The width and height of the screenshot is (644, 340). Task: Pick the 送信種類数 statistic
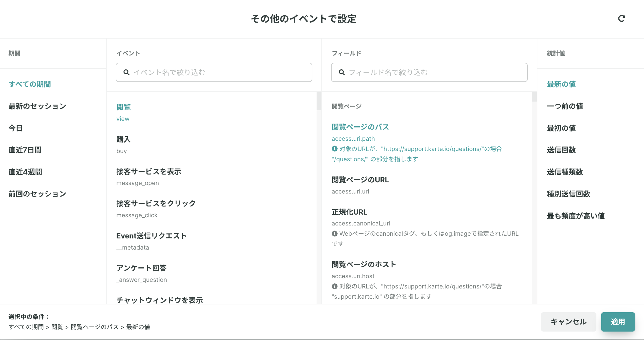(x=565, y=172)
